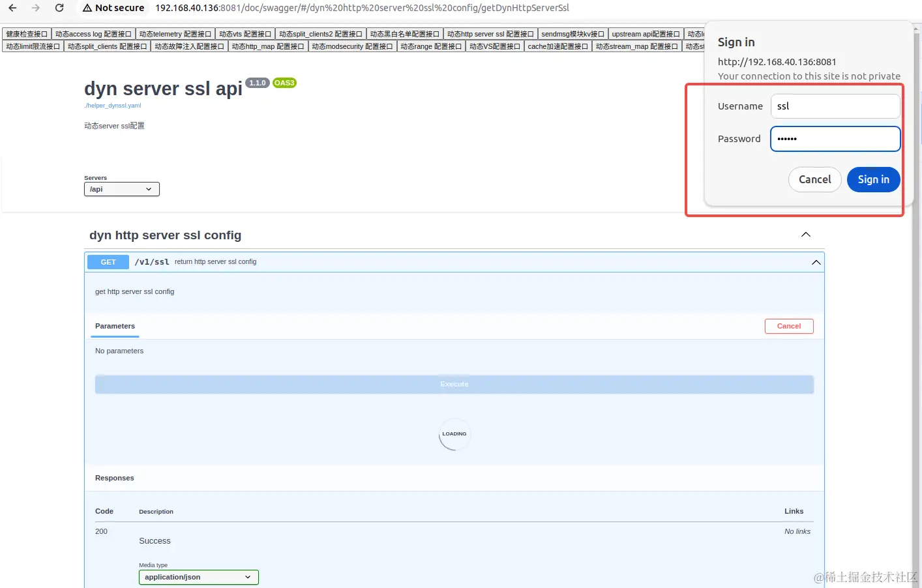Open the 动态range 配置接口 tab
Screen dimensions: 922x588
[431, 46]
